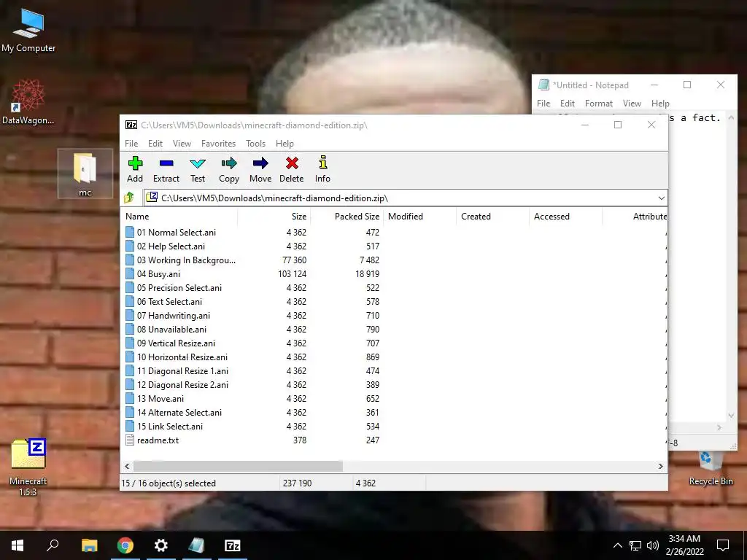Click the 7-Zip taskbar icon
Image resolution: width=747 pixels, height=560 pixels.
233,545
